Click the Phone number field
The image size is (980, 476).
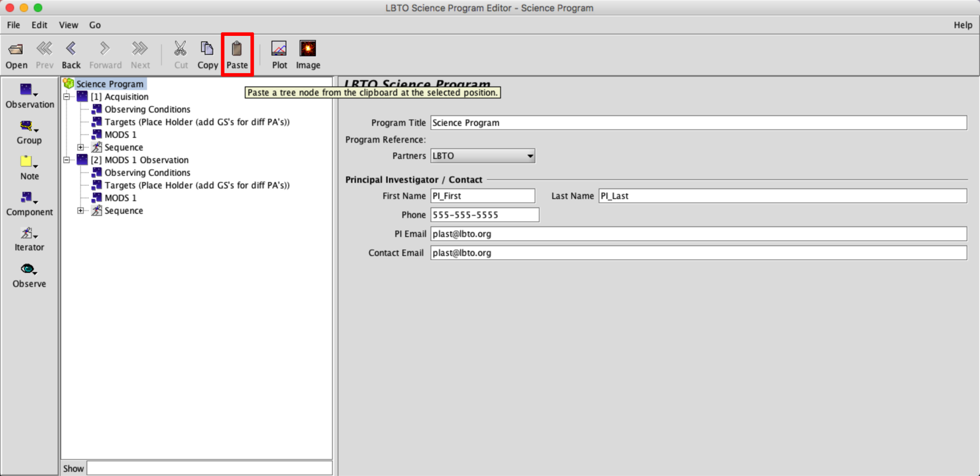coord(485,215)
